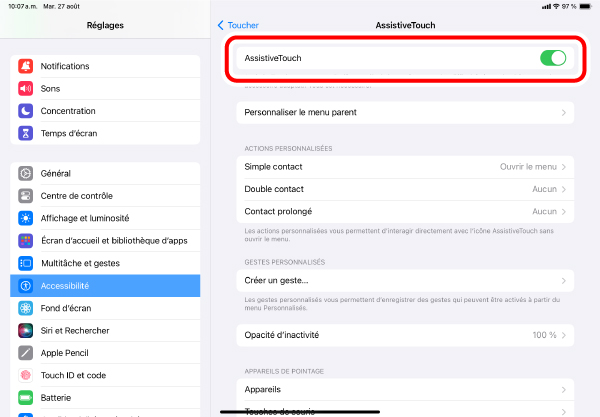Tap the Siri et Rechercher icon

point(26,331)
